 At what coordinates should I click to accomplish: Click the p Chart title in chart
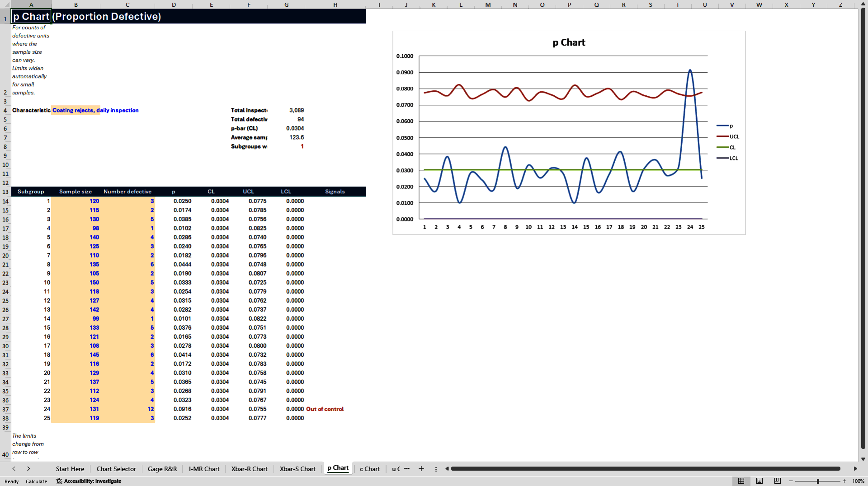pos(569,42)
